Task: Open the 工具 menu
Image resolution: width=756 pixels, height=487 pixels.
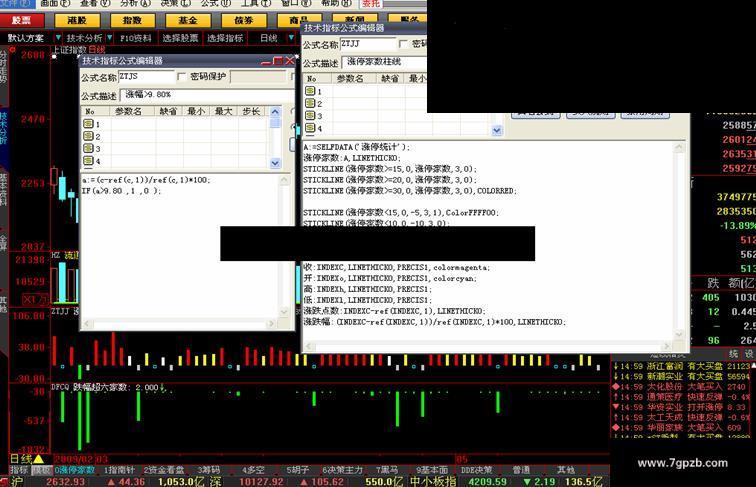Action: [x=256, y=3]
